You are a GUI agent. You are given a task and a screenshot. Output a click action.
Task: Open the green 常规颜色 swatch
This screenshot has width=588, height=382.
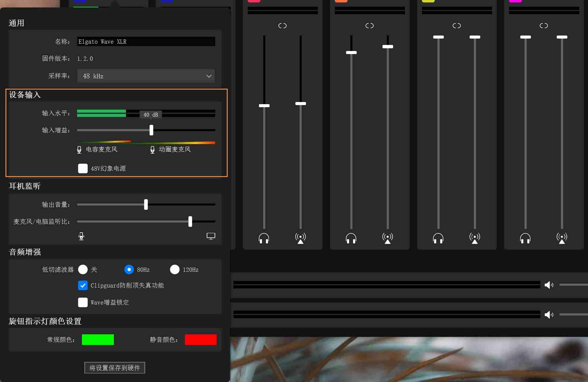point(98,339)
